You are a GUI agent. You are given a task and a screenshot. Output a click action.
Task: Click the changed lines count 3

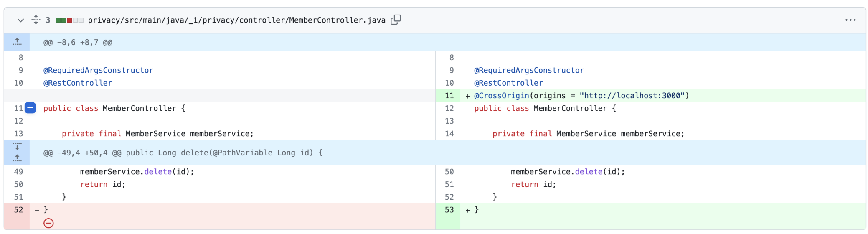coord(48,20)
